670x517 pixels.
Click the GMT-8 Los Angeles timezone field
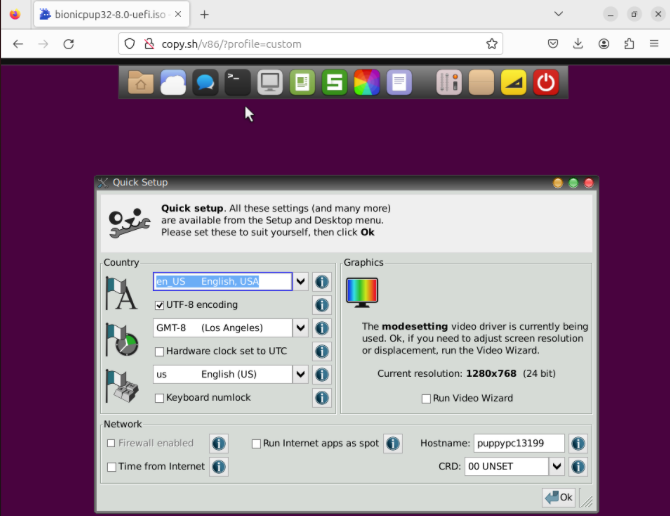[223, 328]
